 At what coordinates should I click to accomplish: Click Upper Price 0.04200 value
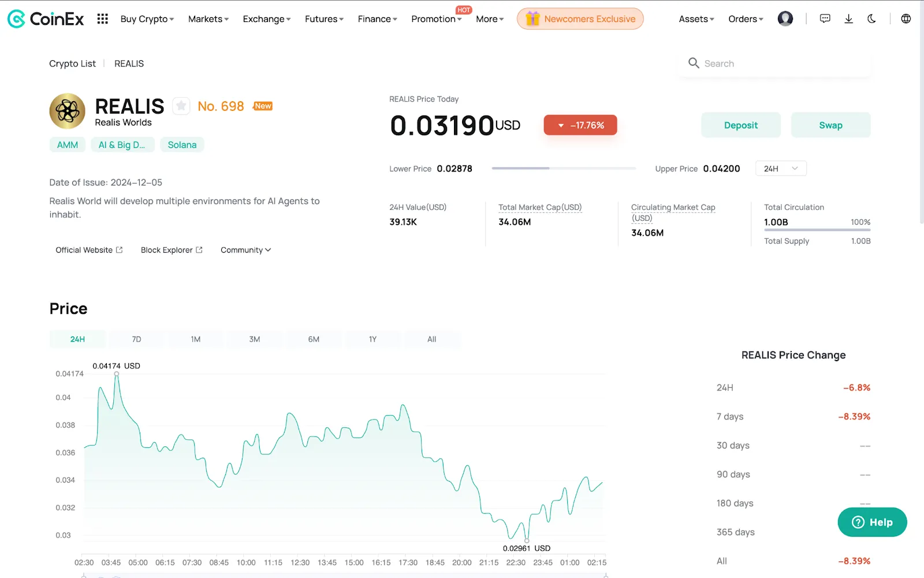click(721, 168)
